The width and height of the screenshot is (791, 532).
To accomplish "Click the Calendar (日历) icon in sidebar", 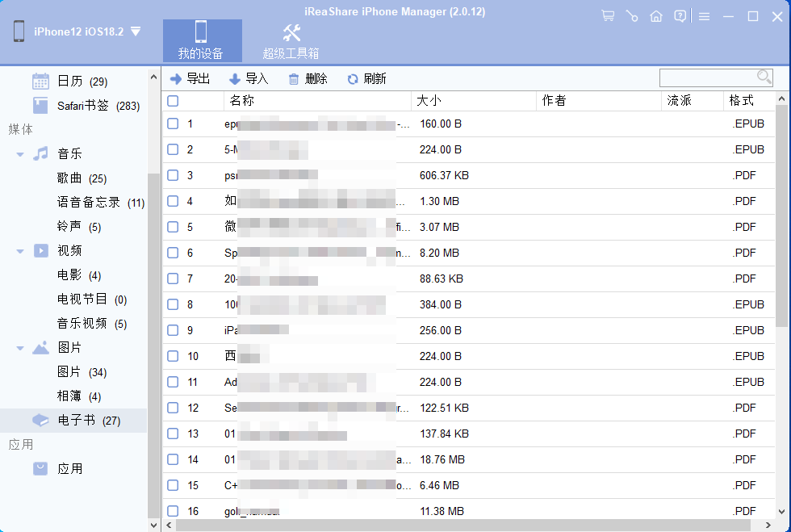I will coord(40,82).
